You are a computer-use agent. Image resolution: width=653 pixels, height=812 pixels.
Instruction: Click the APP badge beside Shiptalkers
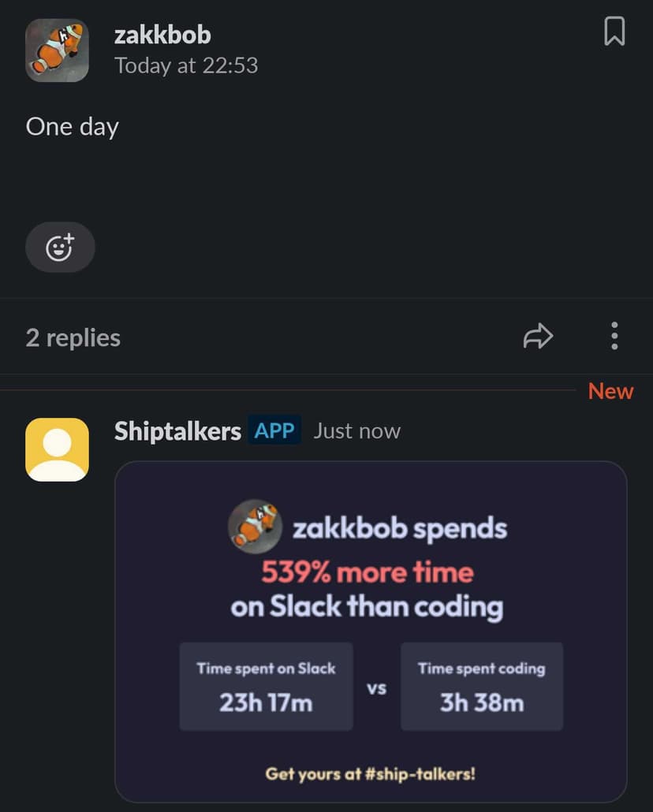(274, 431)
